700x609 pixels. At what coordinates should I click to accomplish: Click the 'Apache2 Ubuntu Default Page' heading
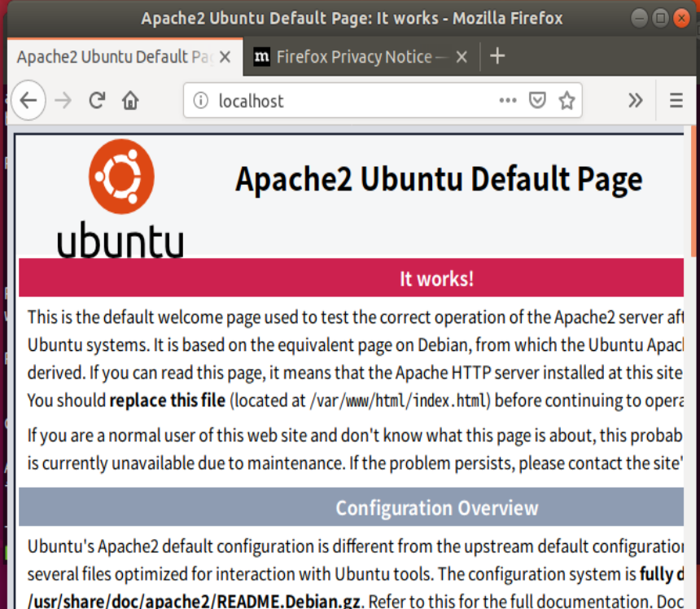439,179
